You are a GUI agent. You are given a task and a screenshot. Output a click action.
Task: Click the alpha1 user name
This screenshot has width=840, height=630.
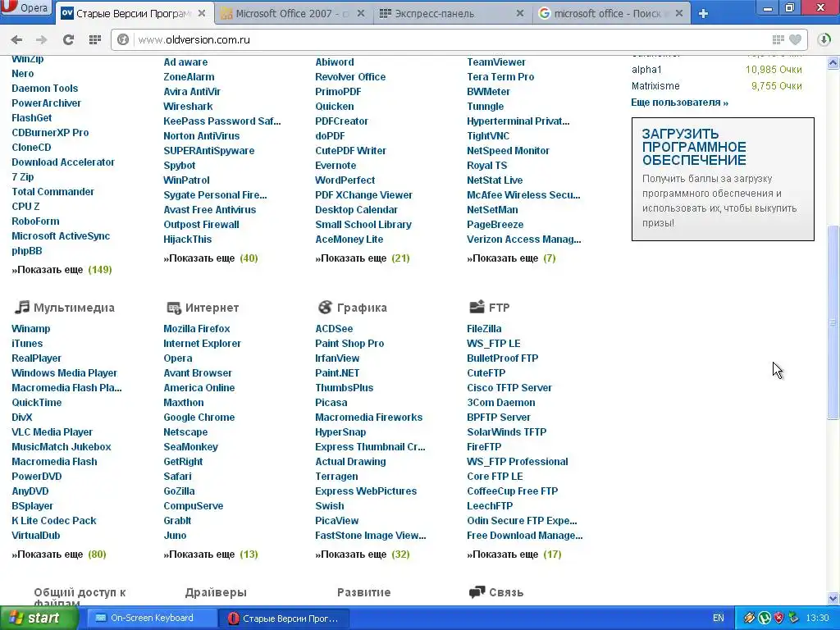[x=646, y=70]
